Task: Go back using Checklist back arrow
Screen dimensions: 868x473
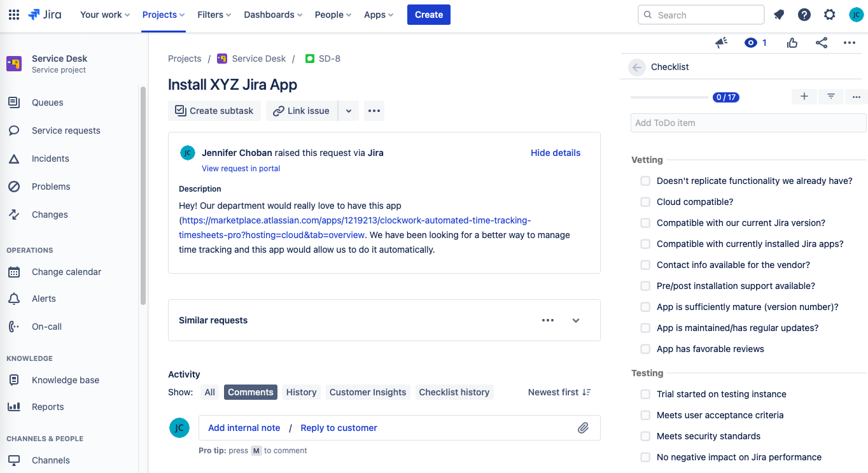Action: coord(637,67)
